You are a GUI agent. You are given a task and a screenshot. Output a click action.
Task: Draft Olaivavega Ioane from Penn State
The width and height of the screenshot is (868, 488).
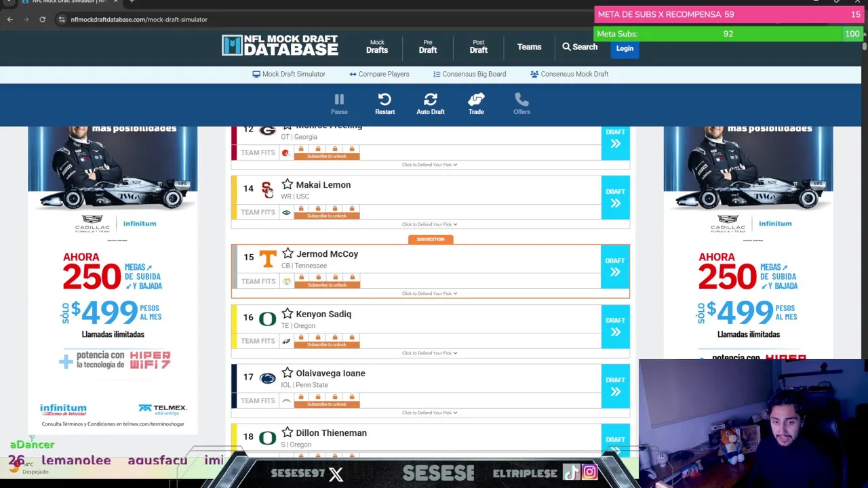pyautogui.click(x=615, y=386)
